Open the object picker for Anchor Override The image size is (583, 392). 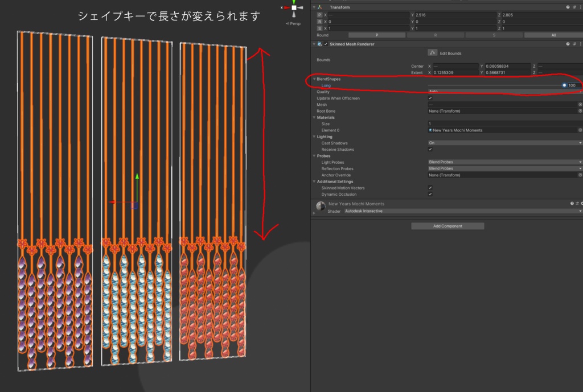[580, 175]
